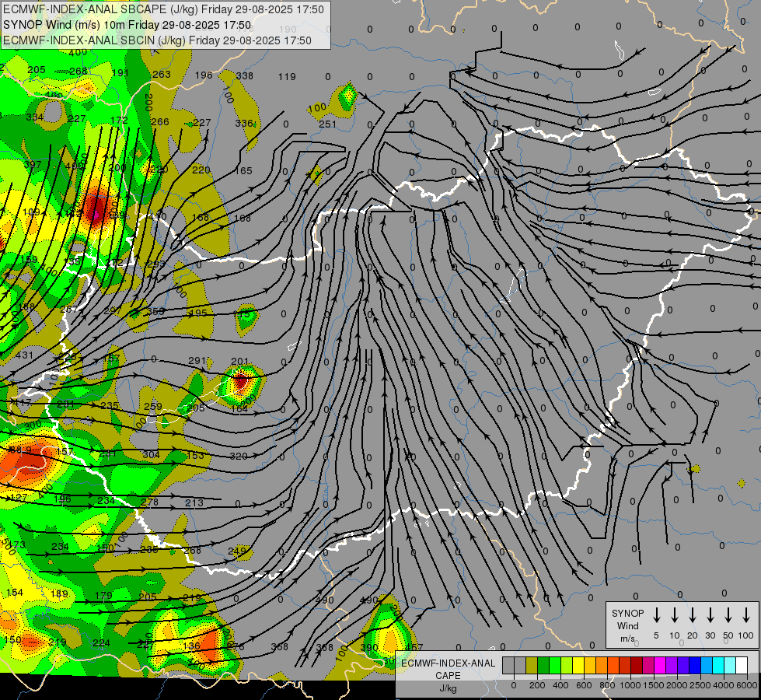Viewport: 761px width, 700px height.
Task: Click the map value '431'
Action: point(24,355)
